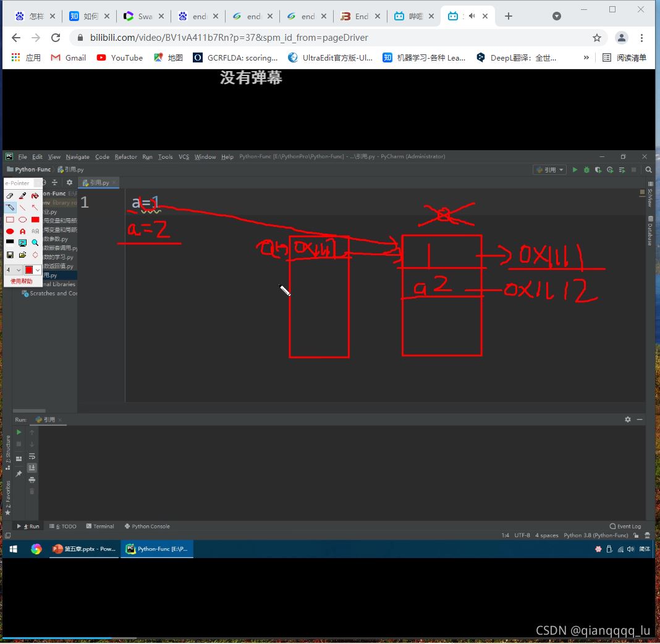Click the green debug bug icon
The image size is (660, 644).
[586, 170]
